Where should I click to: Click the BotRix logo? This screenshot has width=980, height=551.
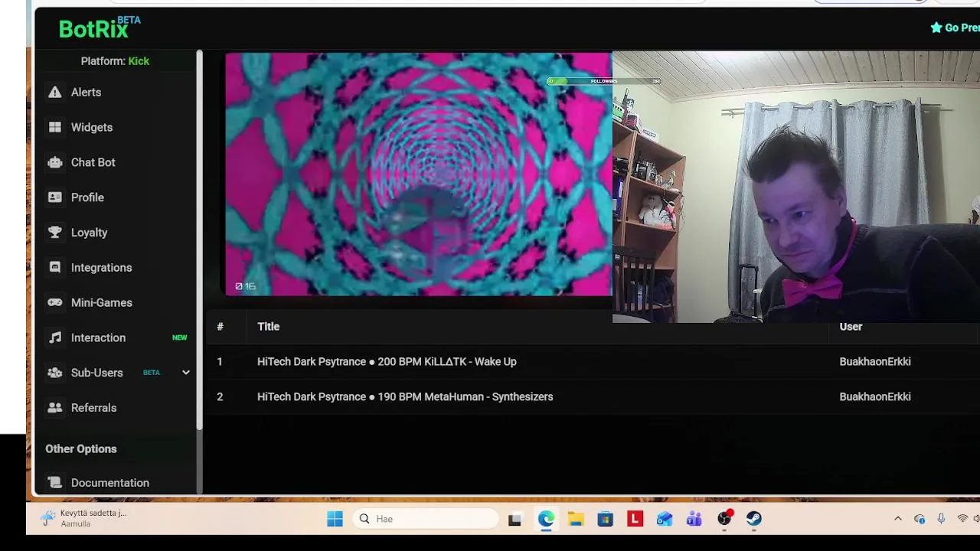(100, 28)
